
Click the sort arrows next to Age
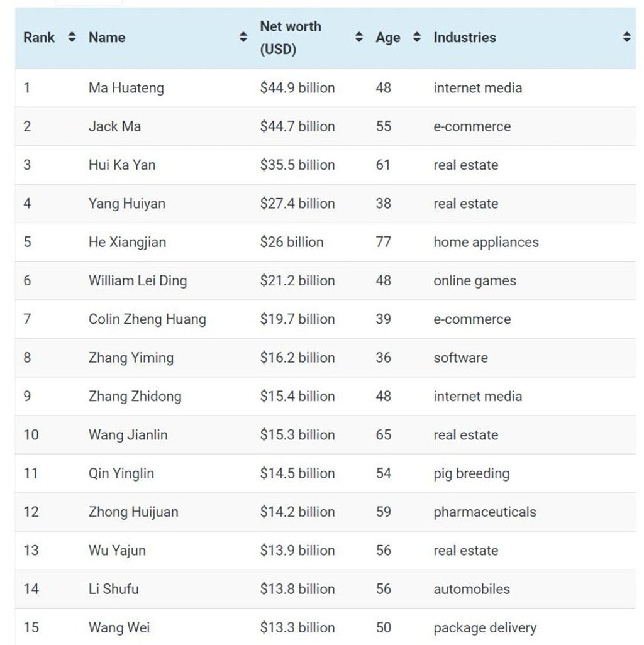pyautogui.click(x=416, y=36)
